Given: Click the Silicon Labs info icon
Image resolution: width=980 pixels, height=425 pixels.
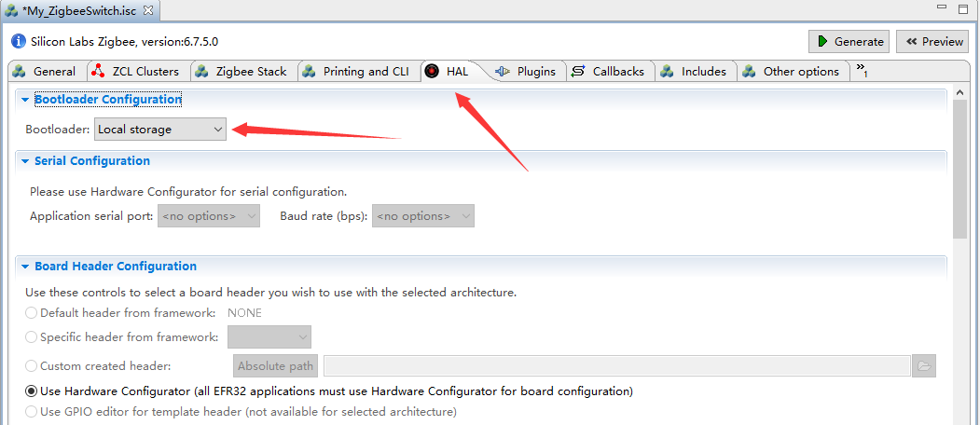Looking at the screenshot, I should (x=19, y=42).
